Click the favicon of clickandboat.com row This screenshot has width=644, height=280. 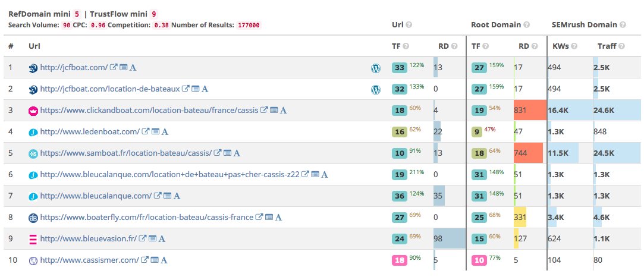tap(33, 111)
